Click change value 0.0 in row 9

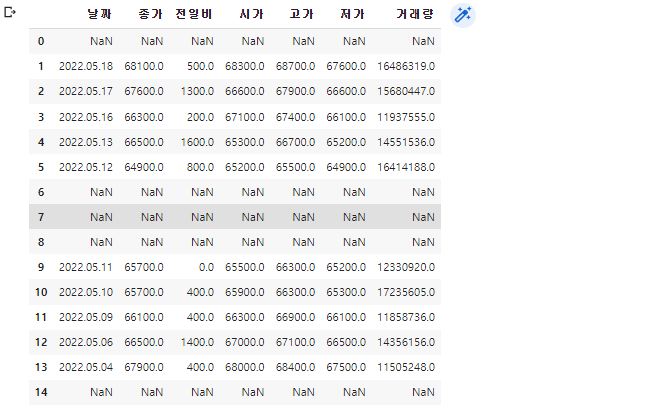coord(206,267)
